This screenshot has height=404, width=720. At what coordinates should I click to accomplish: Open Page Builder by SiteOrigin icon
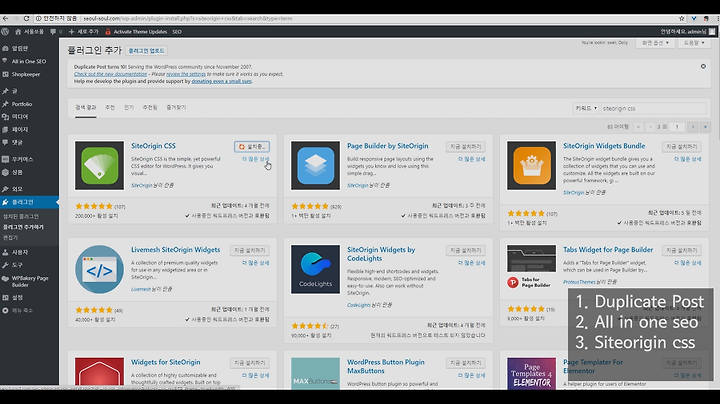tap(315, 165)
